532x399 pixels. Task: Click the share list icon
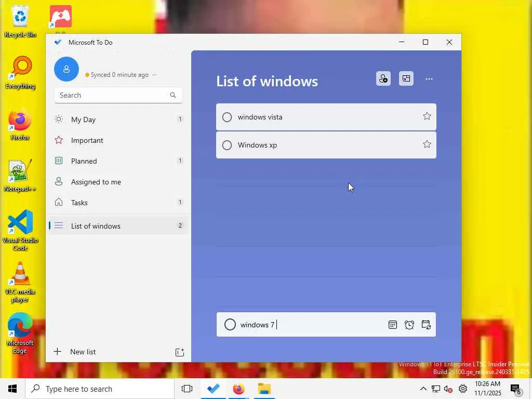point(383,79)
